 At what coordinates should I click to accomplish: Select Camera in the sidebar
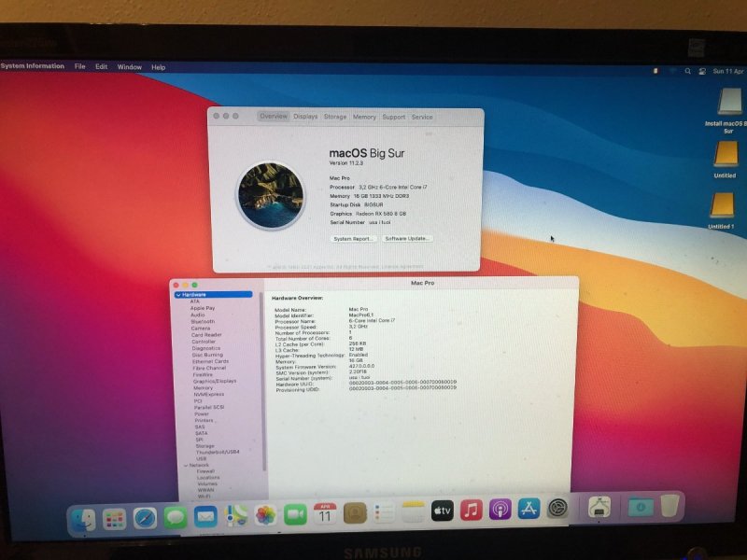(x=200, y=329)
